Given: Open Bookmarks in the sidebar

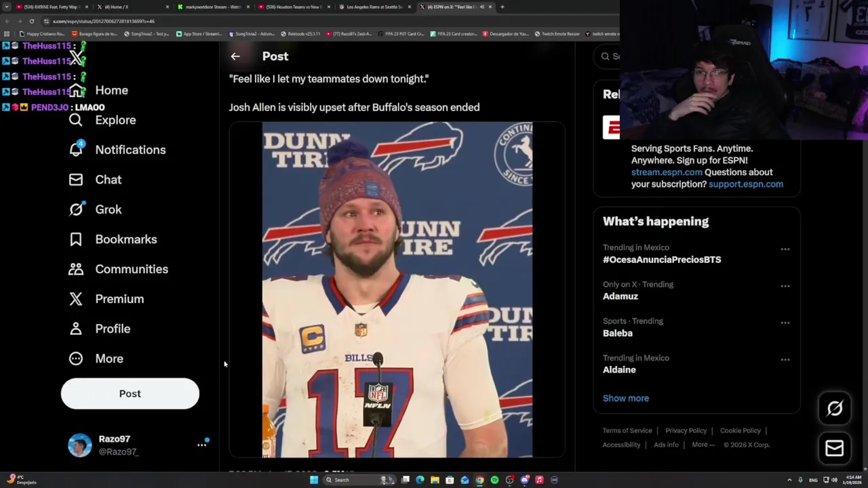Looking at the screenshot, I should pyautogui.click(x=76, y=239).
